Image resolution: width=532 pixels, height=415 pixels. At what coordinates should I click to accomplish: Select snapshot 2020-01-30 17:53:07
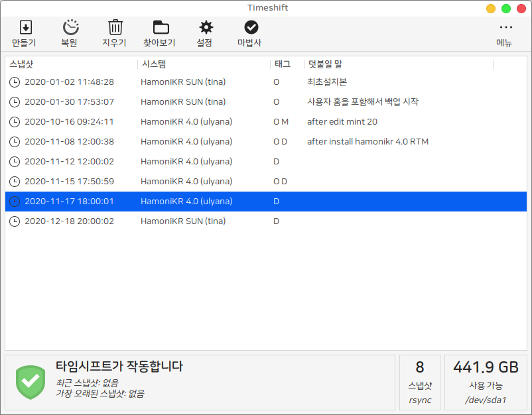69,102
